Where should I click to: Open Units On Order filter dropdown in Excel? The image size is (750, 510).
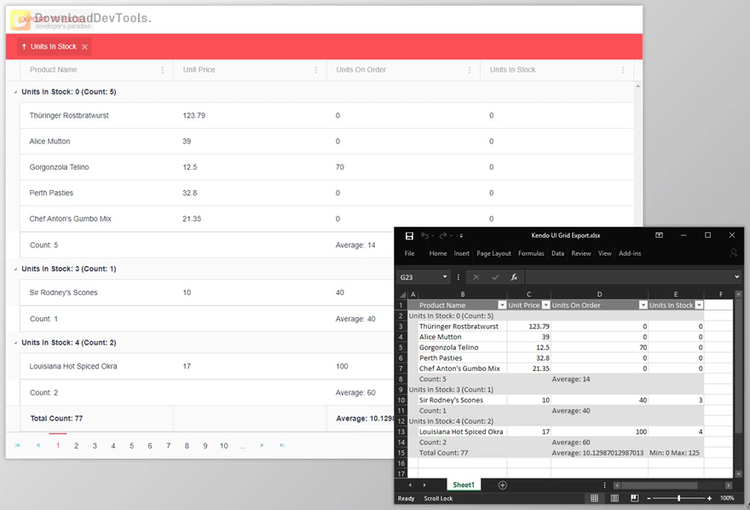click(x=643, y=305)
